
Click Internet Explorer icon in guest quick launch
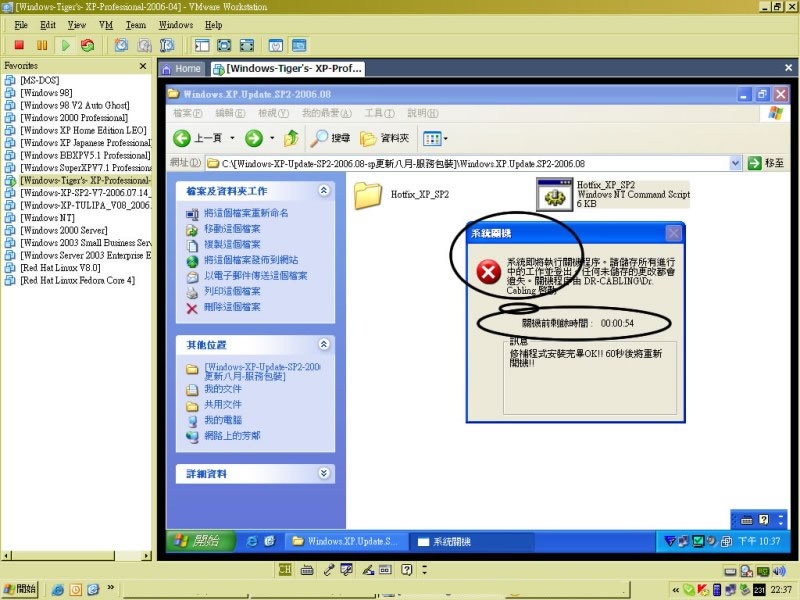click(252, 541)
